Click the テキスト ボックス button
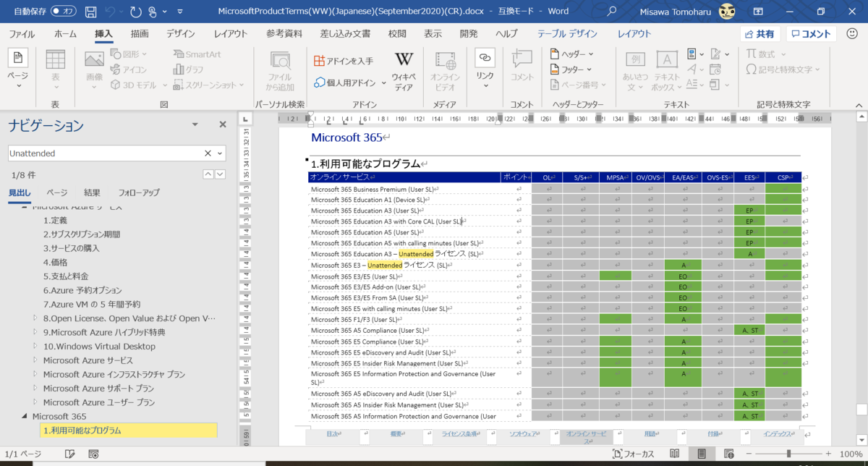 (667, 72)
